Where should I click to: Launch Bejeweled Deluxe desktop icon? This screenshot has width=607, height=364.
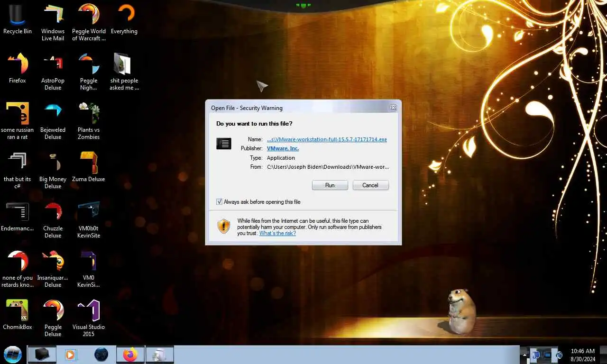pyautogui.click(x=53, y=121)
